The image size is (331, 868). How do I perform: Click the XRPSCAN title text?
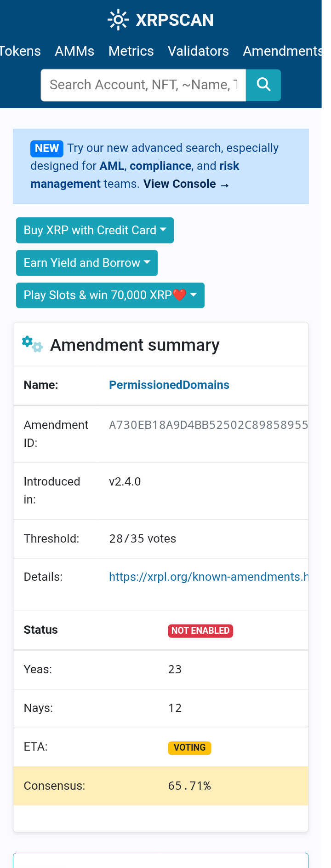[175, 20]
